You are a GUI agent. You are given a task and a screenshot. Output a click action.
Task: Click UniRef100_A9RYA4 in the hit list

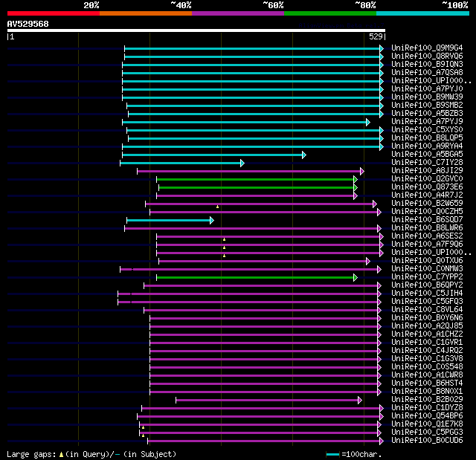427,146
